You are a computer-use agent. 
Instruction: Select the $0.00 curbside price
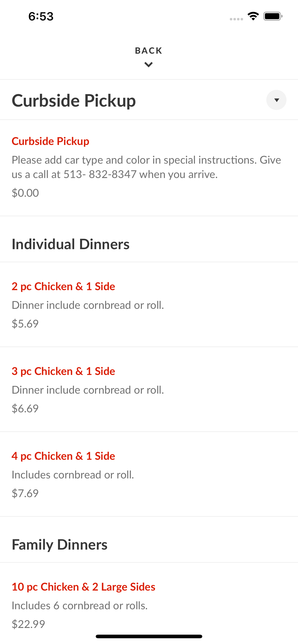pyautogui.click(x=25, y=193)
